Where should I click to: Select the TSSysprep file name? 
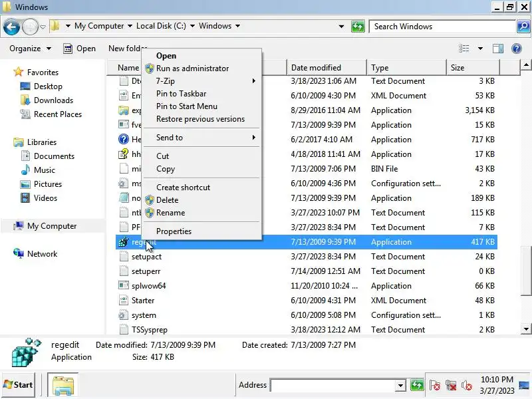pos(149,329)
